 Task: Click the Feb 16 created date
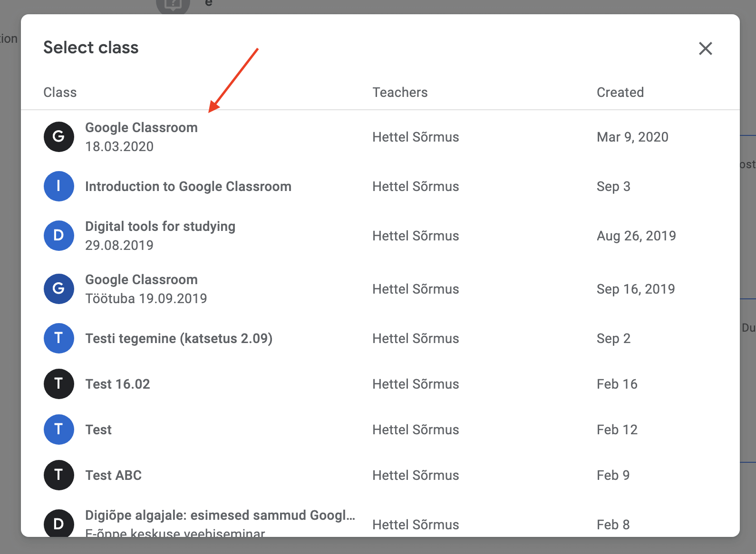pos(617,384)
